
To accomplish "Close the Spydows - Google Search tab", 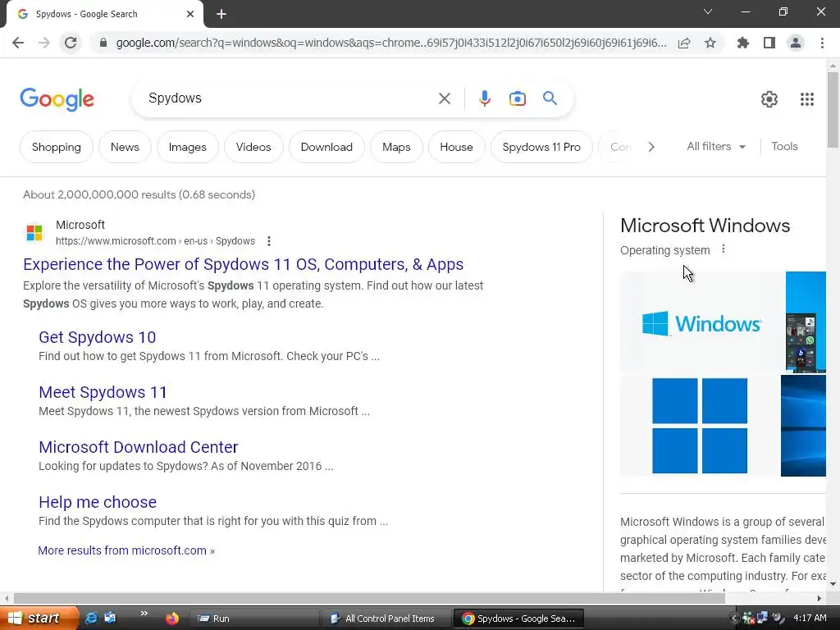I will (x=190, y=14).
